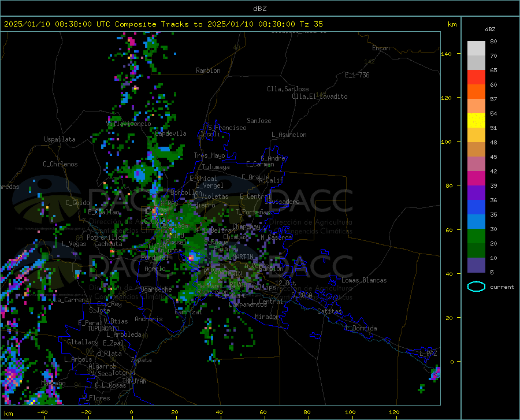Click the dBZ title in top bar
The height and width of the screenshot is (420, 520).
(x=259, y=9)
